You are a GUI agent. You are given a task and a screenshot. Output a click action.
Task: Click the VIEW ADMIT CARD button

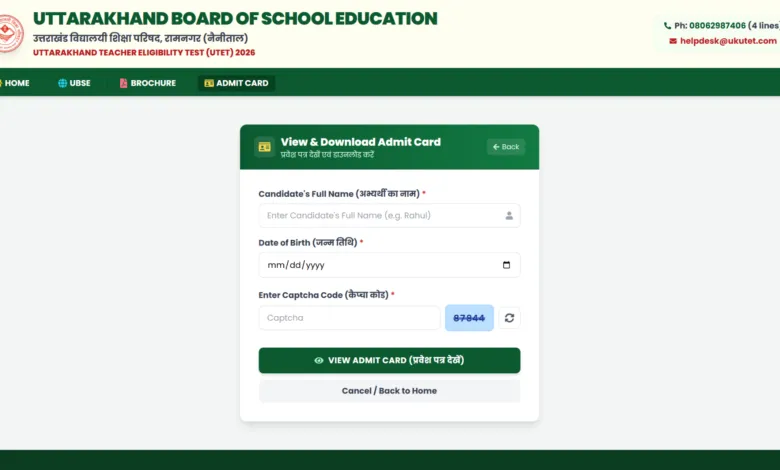coord(390,361)
